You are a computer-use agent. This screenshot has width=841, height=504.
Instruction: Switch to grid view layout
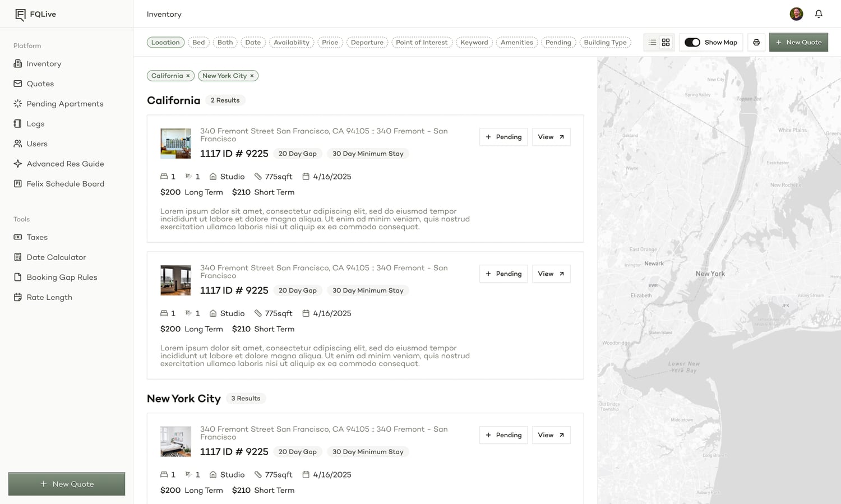click(666, 43)
